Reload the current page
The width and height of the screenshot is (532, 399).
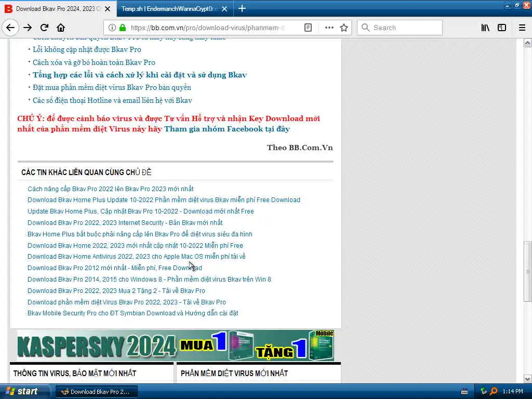point(44,28)
